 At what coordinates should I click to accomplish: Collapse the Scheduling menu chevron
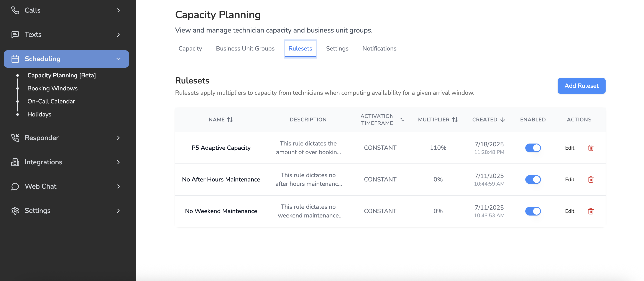tap(118, 59)
